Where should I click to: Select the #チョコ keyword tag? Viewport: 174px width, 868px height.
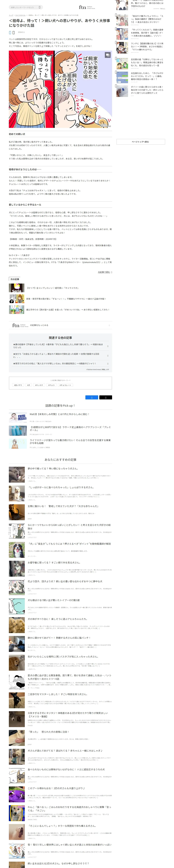click(51, 385)
